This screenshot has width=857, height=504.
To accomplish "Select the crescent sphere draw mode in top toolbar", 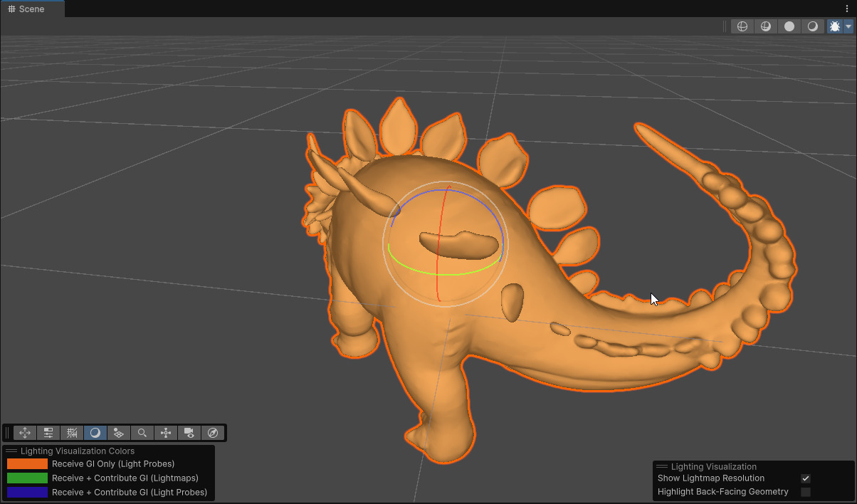I will (812, 26).
